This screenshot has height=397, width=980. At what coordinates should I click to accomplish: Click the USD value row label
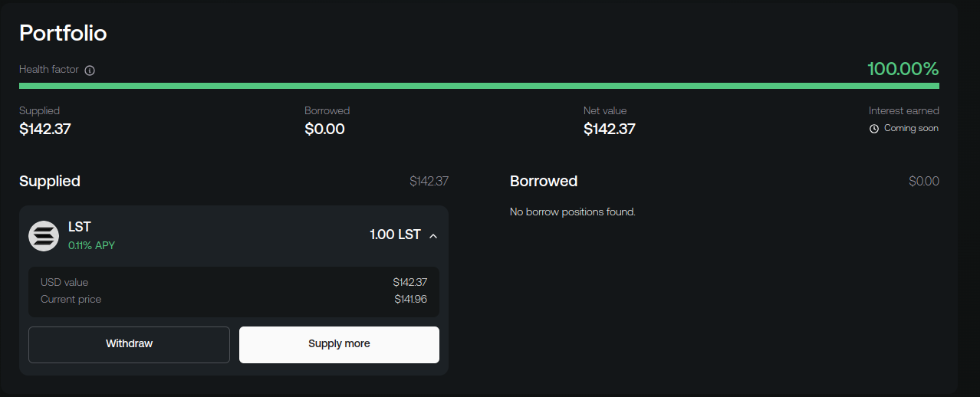click(x=64, y=282)
